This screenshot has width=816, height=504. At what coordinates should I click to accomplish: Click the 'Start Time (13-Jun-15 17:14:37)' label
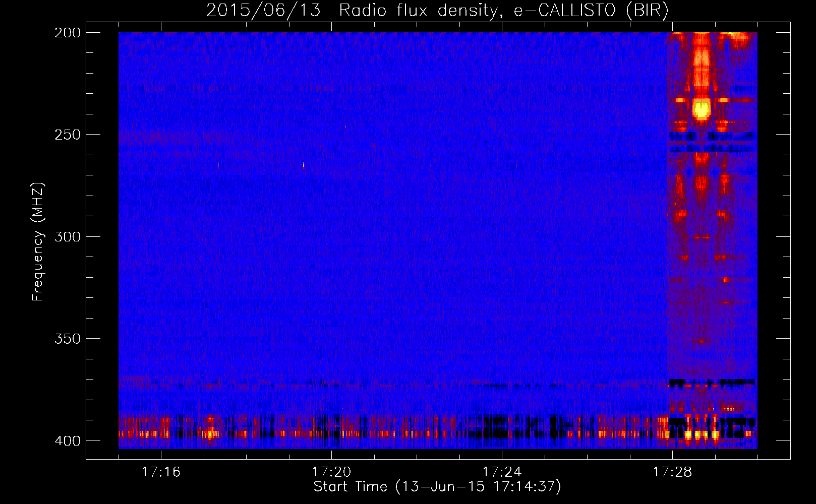pos(437,487)
